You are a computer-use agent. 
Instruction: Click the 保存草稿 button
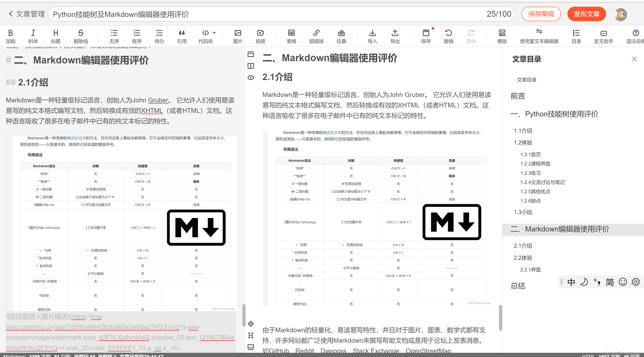(541, 14)
